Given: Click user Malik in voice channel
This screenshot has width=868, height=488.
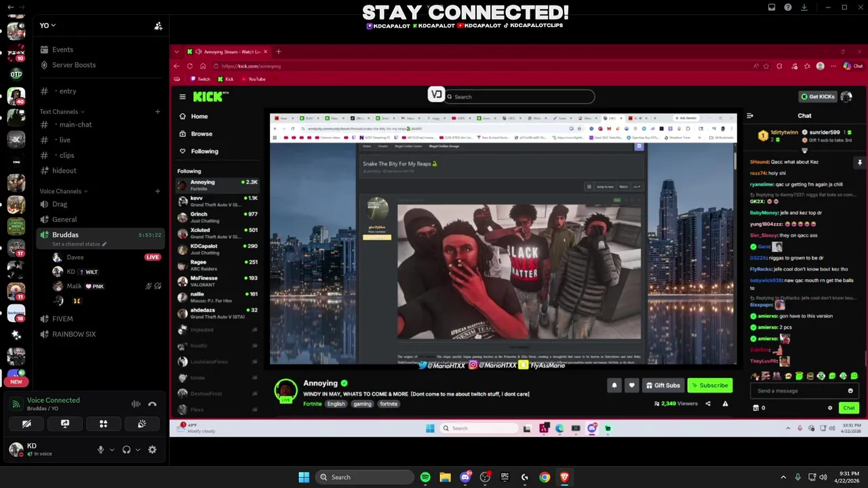Looking at the screenshot, I should 74,286.
